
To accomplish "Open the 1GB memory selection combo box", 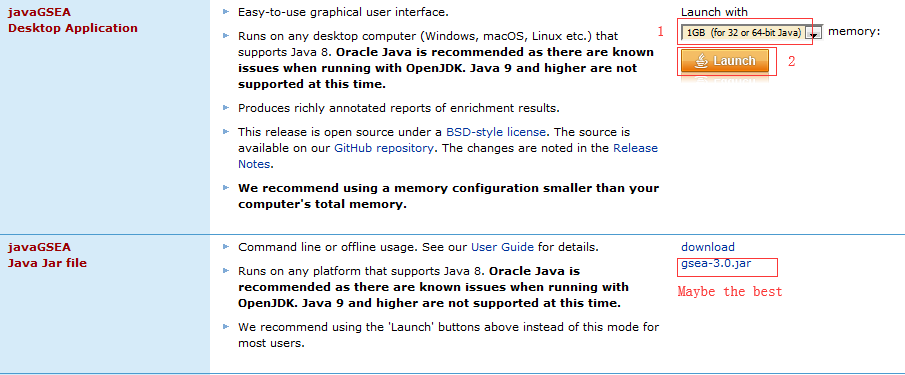I will point(751,33).
